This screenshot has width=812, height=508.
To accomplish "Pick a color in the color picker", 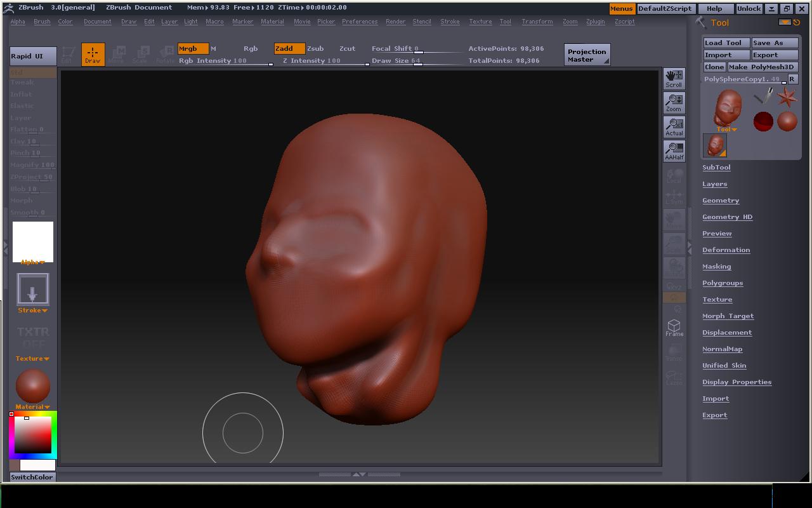I will click(33, 435).
